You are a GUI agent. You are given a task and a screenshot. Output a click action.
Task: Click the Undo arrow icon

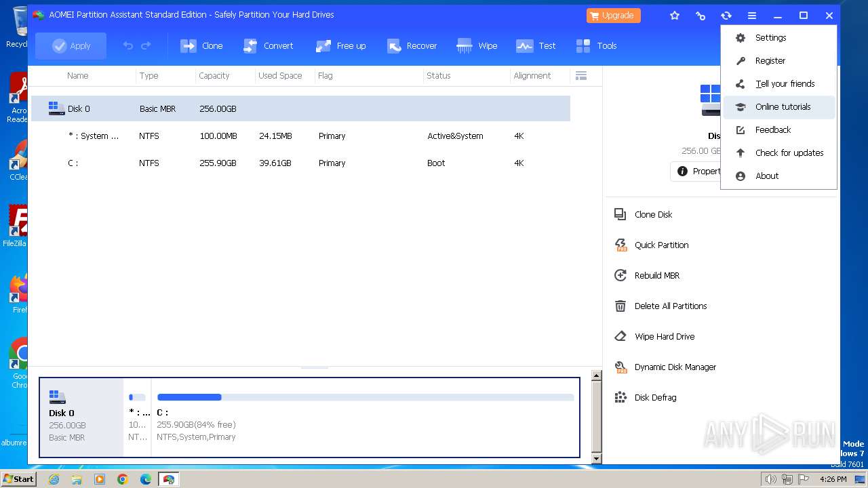[x=127, y=46]
